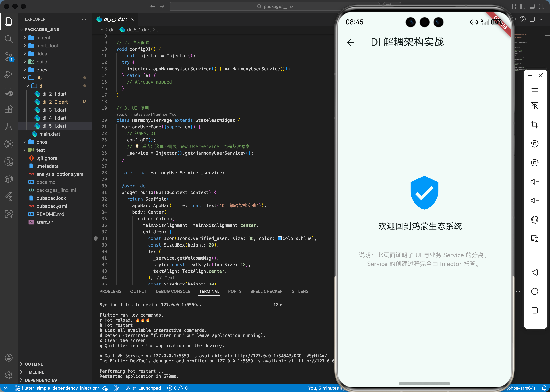Switch to the PROBLEMS panel tab
The image size is (550, 392).
[110, 291]
